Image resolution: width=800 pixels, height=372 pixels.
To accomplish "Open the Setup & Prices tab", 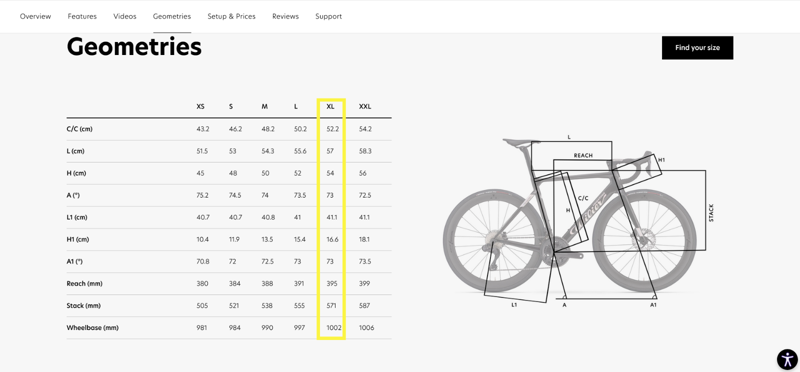I will point(231,16).
